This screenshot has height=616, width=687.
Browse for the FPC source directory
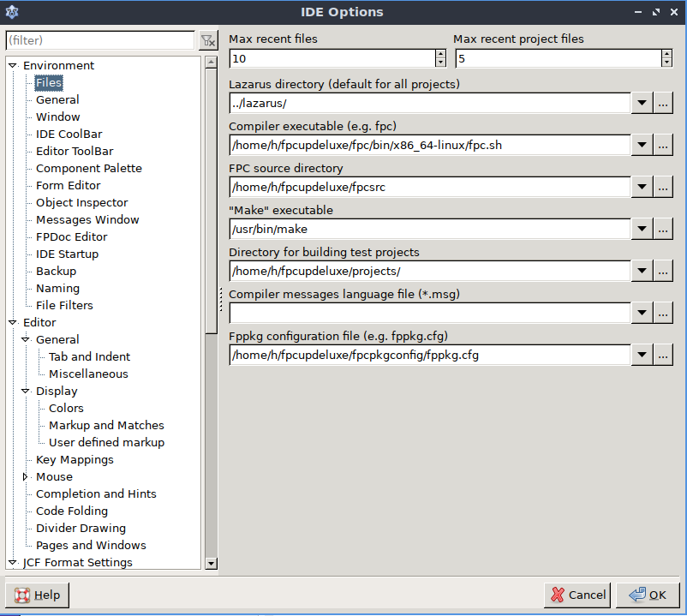pyautogui.click(x=662, y=186)
